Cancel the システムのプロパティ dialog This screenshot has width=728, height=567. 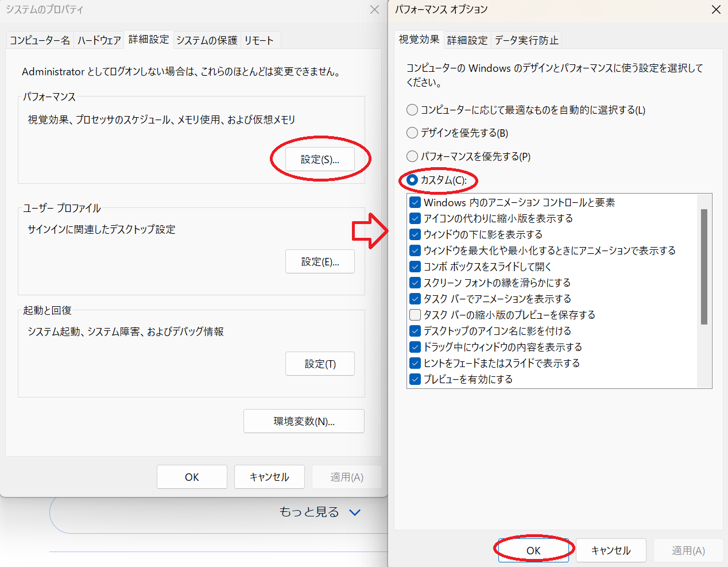coord(269,477)
